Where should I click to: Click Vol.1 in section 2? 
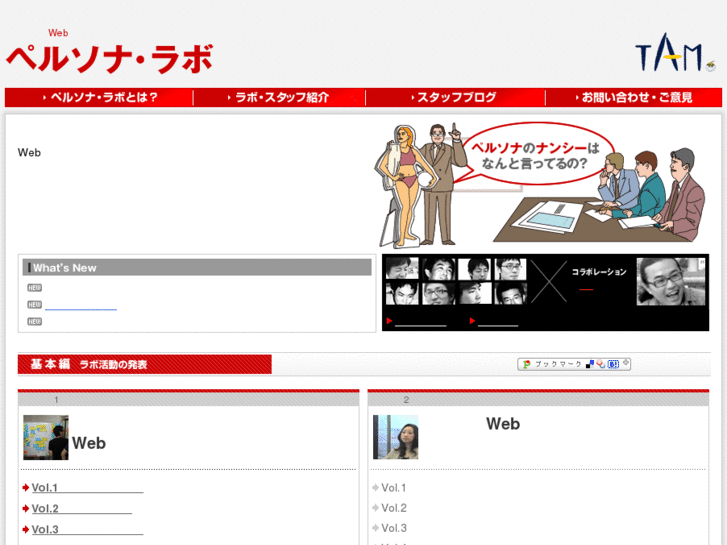394,488
